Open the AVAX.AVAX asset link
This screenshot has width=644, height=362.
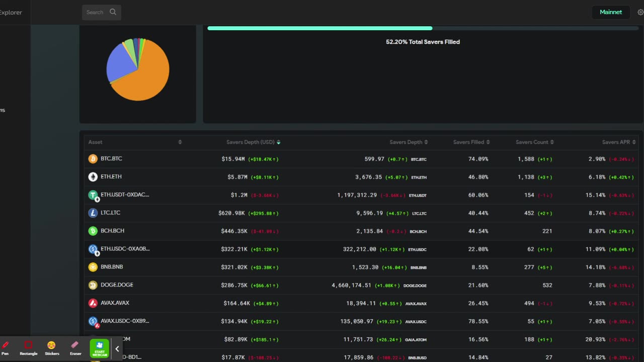click(115, 303)
